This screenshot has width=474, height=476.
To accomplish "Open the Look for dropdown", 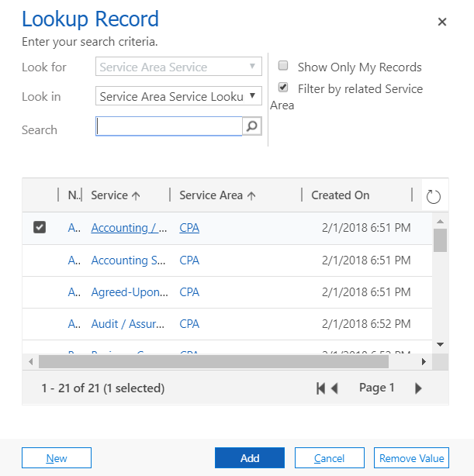I will [179, 67].
